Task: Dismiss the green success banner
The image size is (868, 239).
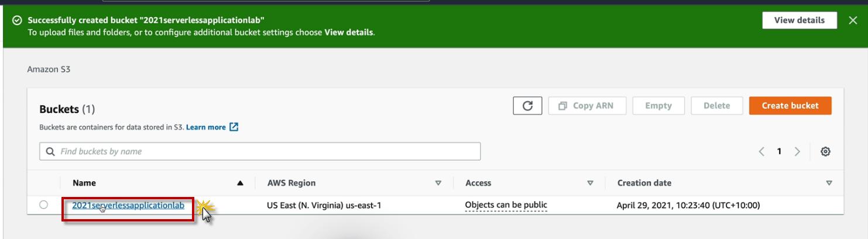Action: coord(853,20)
